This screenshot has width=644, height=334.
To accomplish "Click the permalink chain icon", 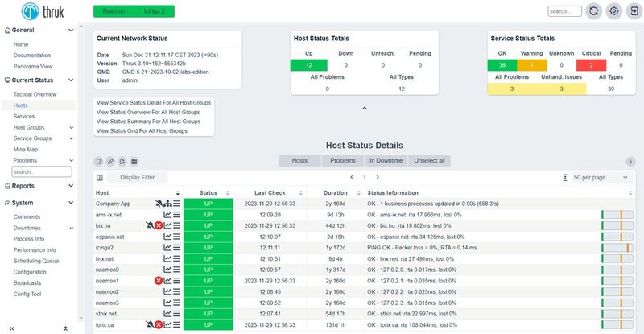I will [110, 162].
